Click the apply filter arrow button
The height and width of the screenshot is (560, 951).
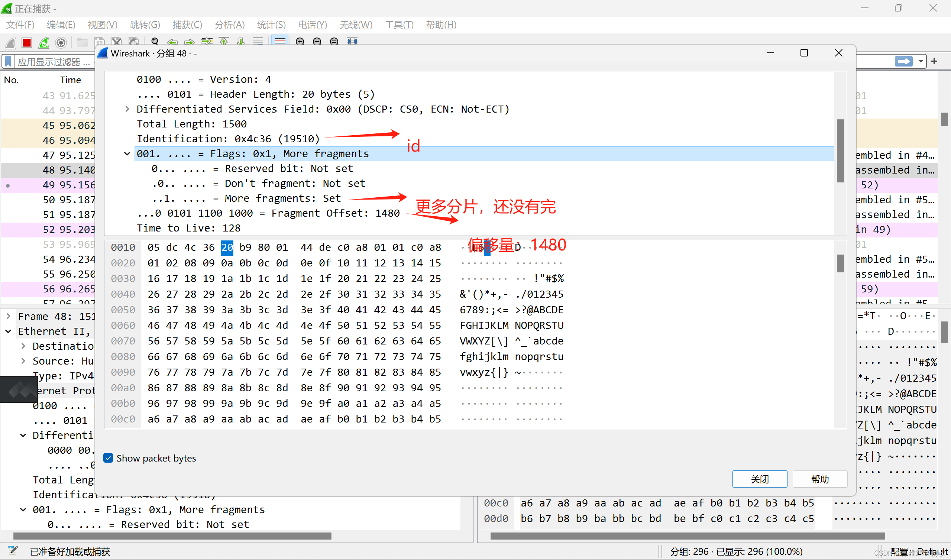[903, 61]
